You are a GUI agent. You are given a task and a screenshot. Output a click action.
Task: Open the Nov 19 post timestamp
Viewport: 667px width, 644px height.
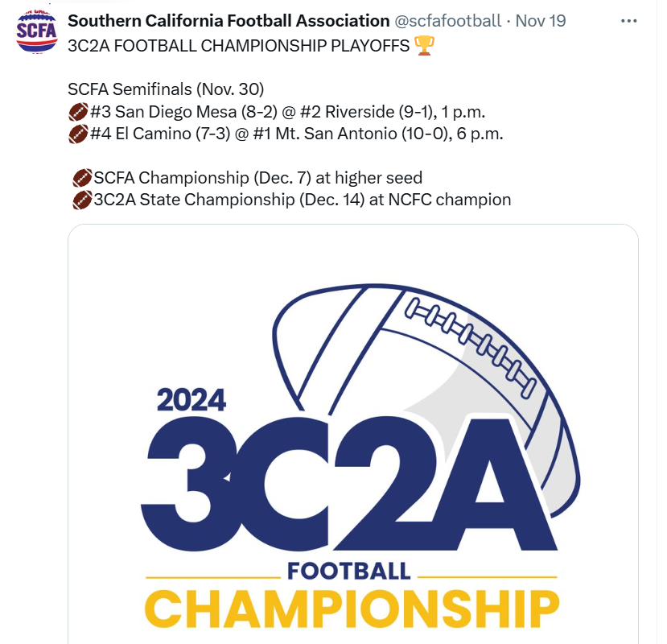(x=541, y=21)
